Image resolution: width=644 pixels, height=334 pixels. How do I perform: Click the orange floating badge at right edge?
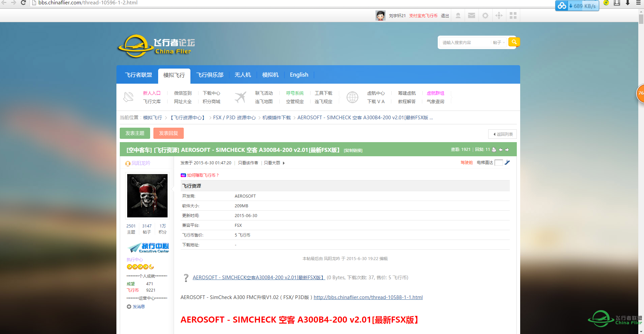[640, 93]
